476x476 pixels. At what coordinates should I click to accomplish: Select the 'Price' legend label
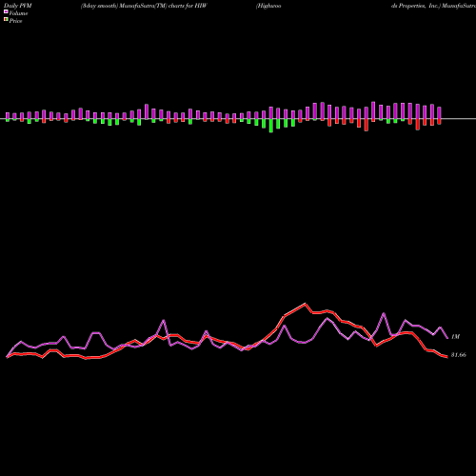pyautogui.click(x=15, y=21)
